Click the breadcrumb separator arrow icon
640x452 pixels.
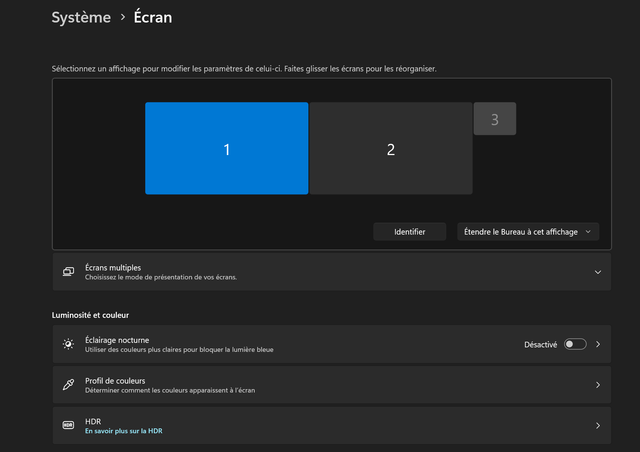tap(123, 17)
